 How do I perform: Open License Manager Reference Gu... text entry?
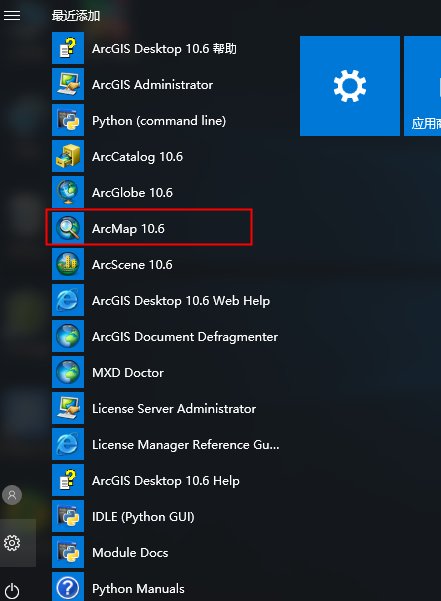point(185,445)
